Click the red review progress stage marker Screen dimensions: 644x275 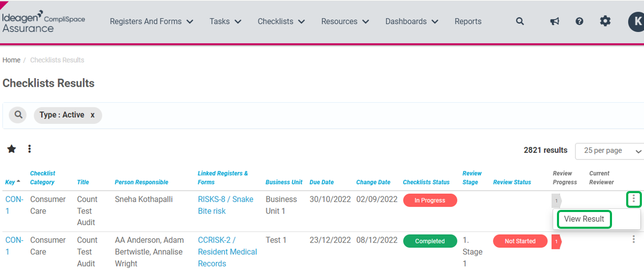click(556, 241)
